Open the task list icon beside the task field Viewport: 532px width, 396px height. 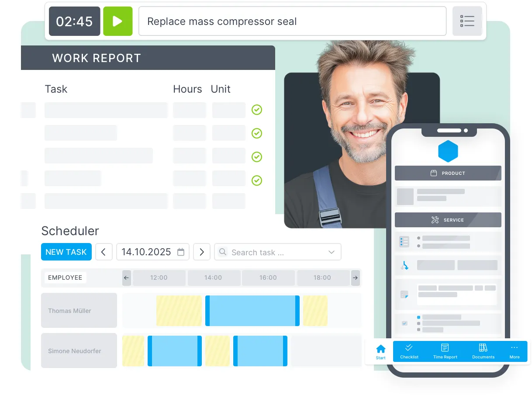click(467, 21)
